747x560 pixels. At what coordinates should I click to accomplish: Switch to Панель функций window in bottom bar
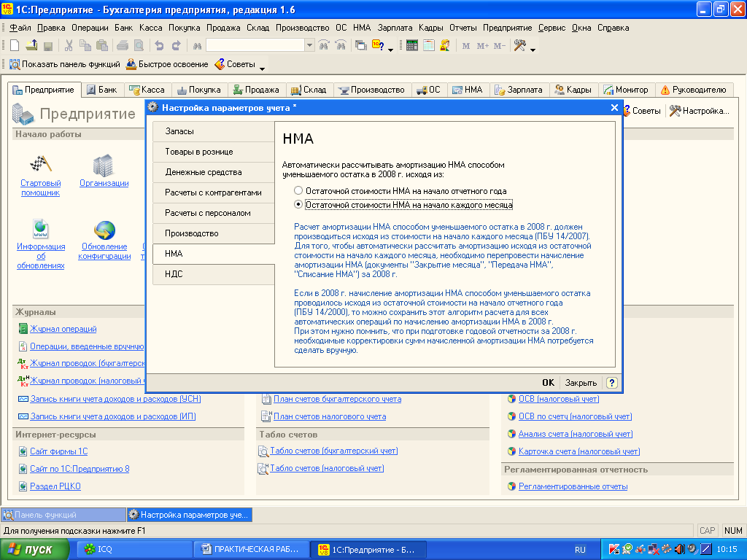pyautogui.click(x=63, y=515)
